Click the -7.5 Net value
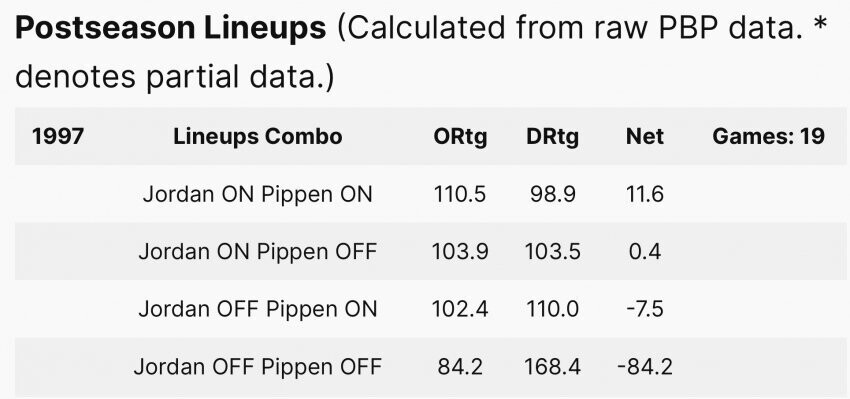This screenshot has height=399, width=850. 645,309
